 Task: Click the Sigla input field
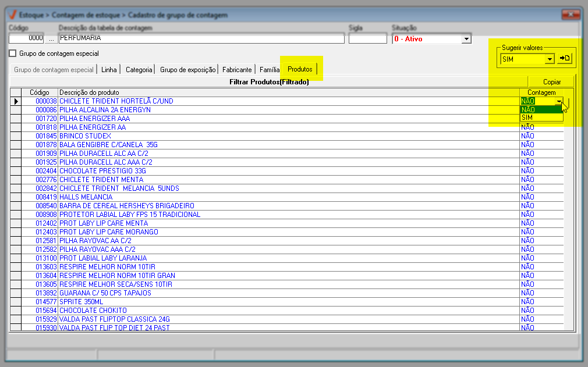(367, 38)
